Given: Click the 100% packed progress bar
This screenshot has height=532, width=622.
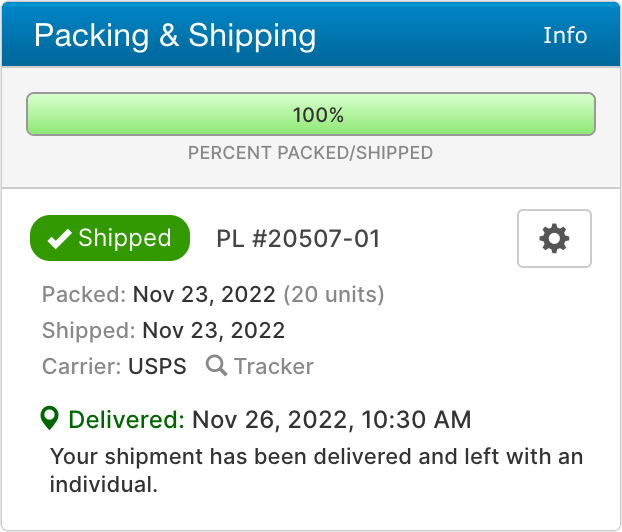Looking at the screenshot, I should point(311,115).
